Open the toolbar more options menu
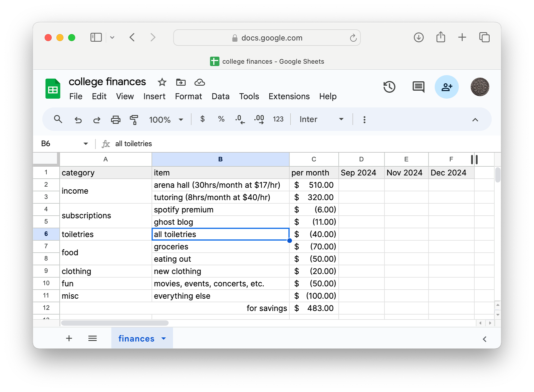534x392 pixels. click(x=364, y=120)
